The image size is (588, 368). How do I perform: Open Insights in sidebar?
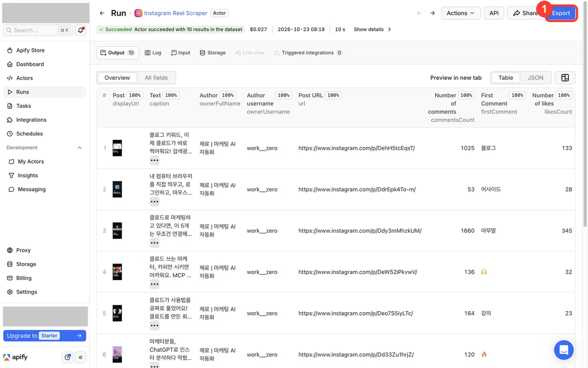(x=45, y=175)
